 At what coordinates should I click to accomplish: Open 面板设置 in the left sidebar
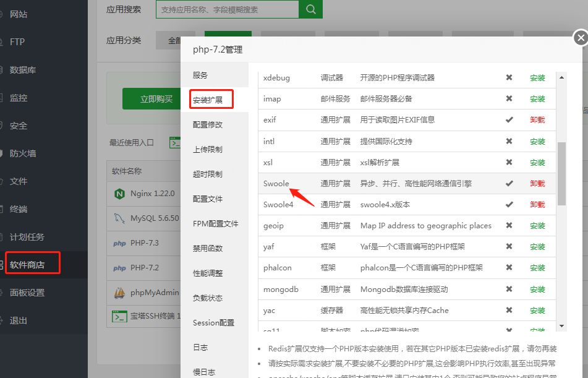click(27, 293)
